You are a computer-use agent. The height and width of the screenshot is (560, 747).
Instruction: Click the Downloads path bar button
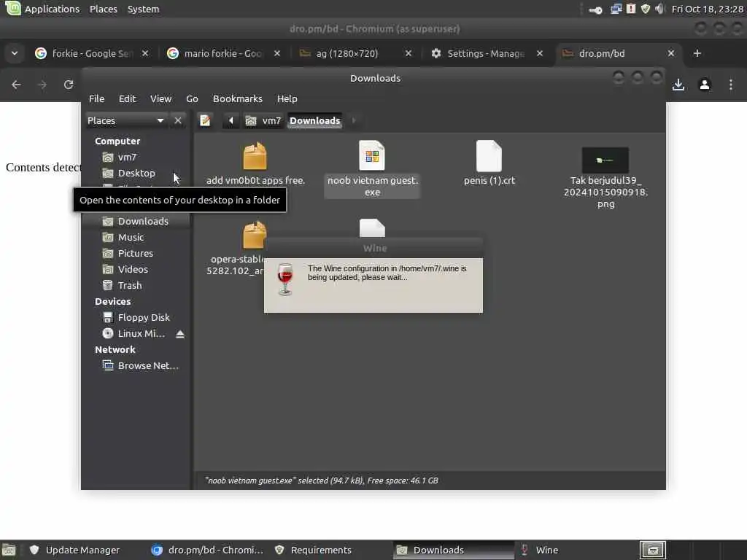[x=315, y=120]
